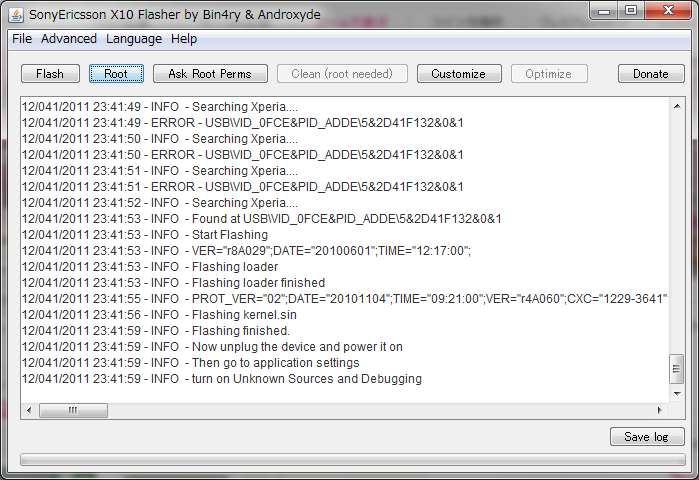Select the 'Flashing loader finished' log line
The width and height of the screenshot is (699, 480).
pyautogui.click(x=173, y=283)
